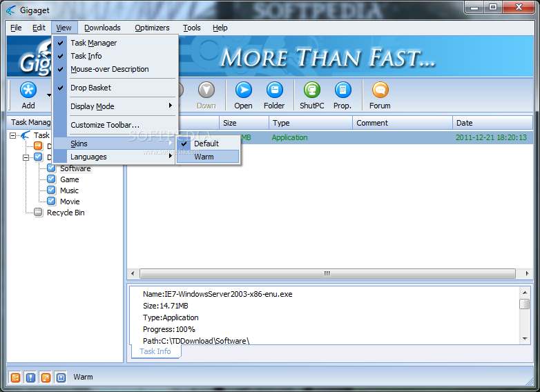The image size is (540, 392).
Task: Open the Tools menu
Action: tap(191, 28)
